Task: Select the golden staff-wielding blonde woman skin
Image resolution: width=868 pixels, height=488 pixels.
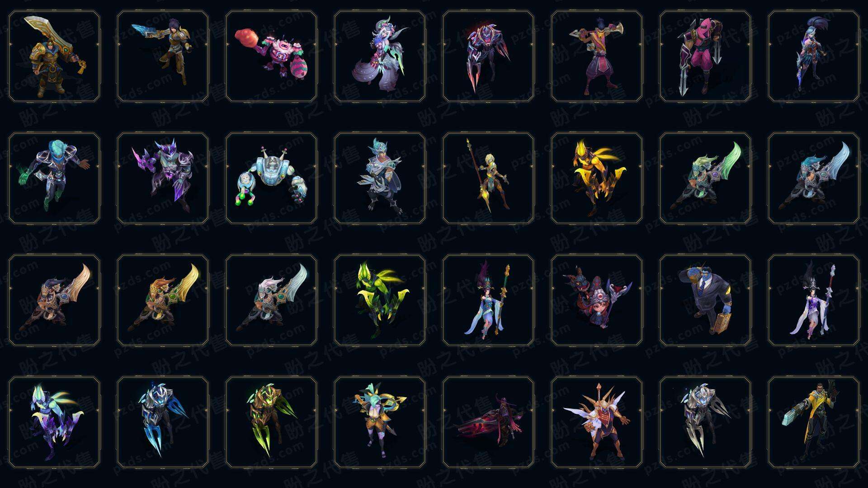Action: click(488, 178)
